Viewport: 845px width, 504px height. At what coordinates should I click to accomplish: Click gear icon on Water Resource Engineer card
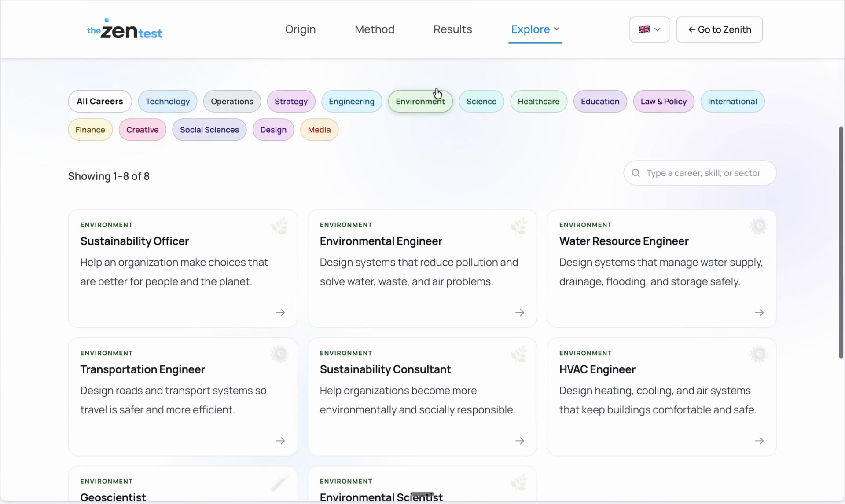758,226
